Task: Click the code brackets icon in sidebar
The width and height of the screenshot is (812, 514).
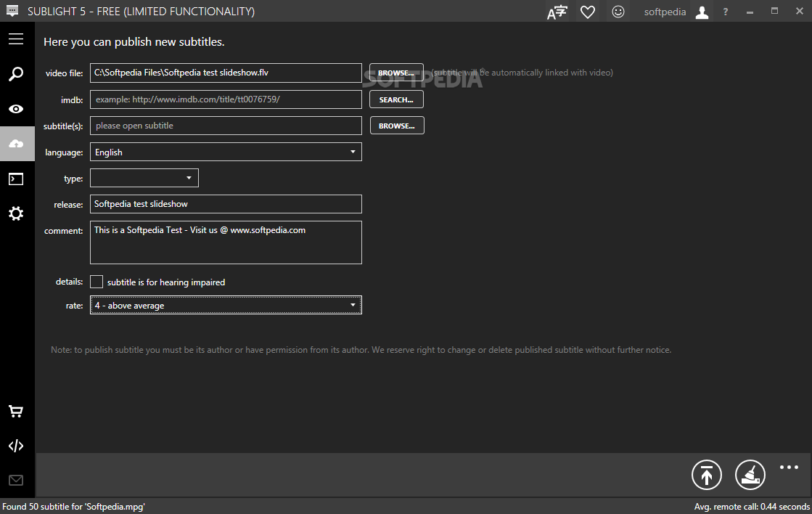Action: tap(16, 446)
